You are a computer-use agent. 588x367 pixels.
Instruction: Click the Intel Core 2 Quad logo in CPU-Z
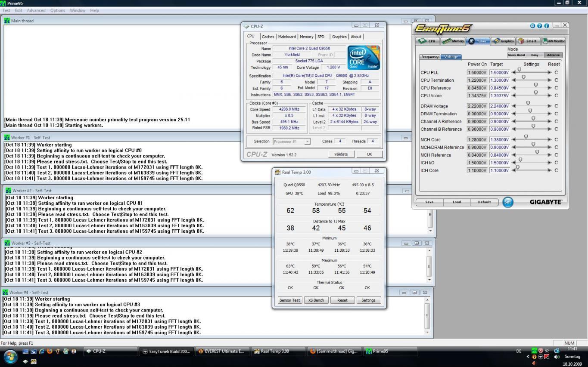pos(364,57)
